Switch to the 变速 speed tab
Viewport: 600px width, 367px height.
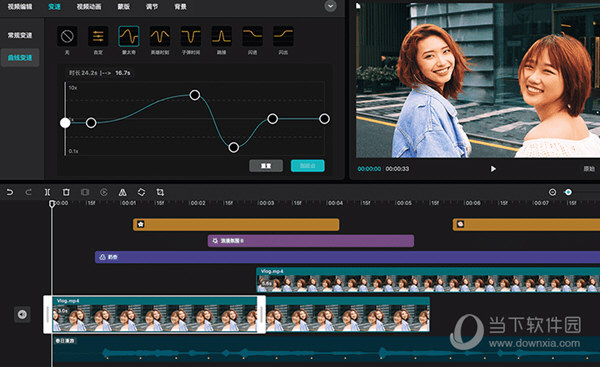click(54, 7)
